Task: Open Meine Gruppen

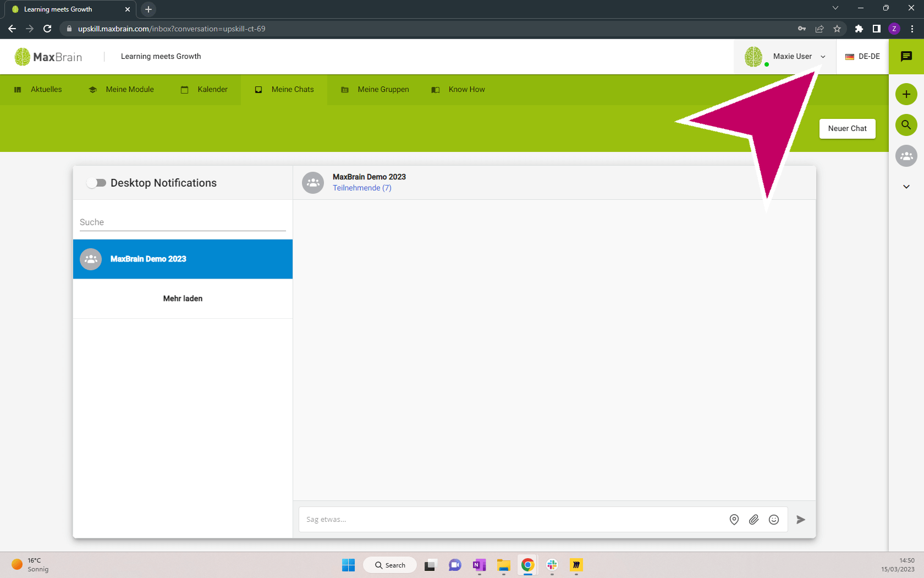Action: [x=375, y=90]
